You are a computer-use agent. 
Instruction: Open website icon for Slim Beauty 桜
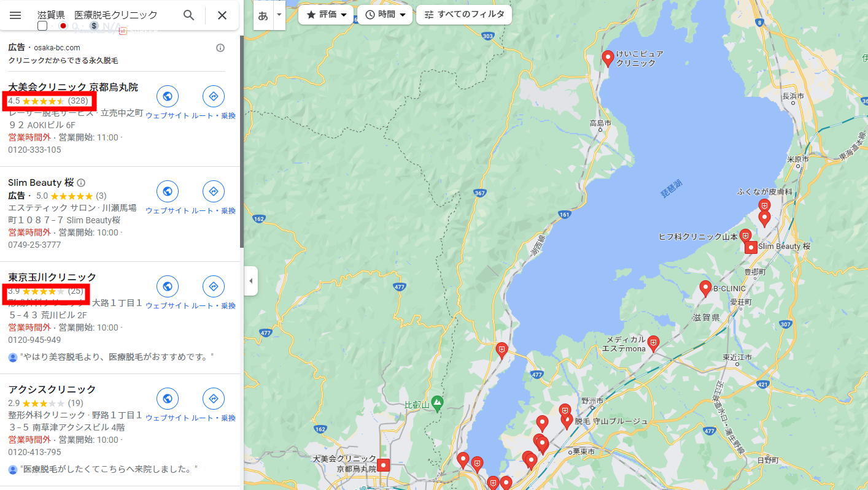tap(168, 191)
